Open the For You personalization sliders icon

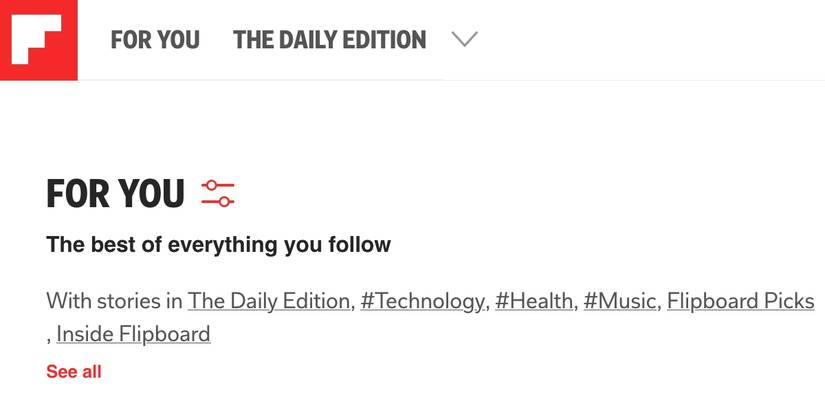tap(218, 193)
